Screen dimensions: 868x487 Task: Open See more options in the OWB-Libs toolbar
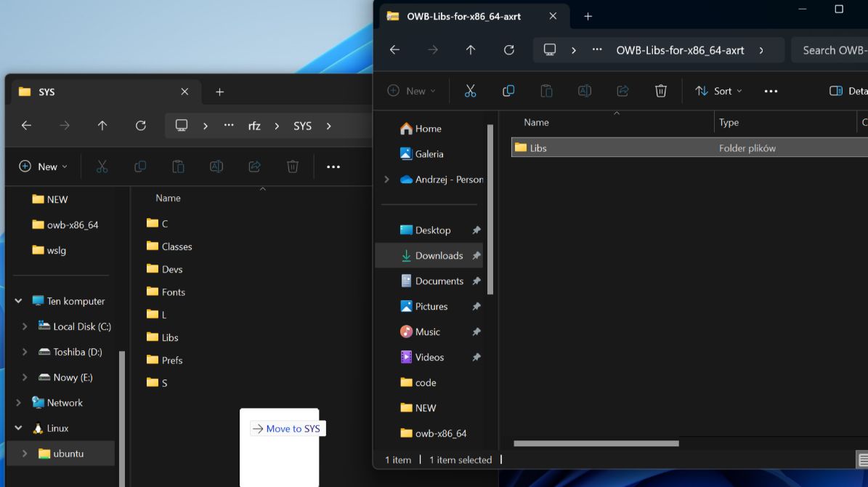tap(771, 91)
